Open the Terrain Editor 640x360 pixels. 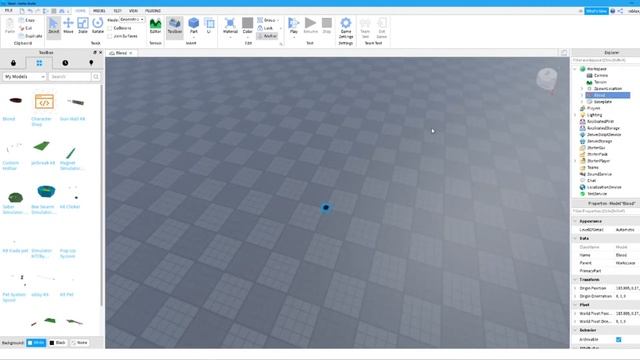[155, 26]
